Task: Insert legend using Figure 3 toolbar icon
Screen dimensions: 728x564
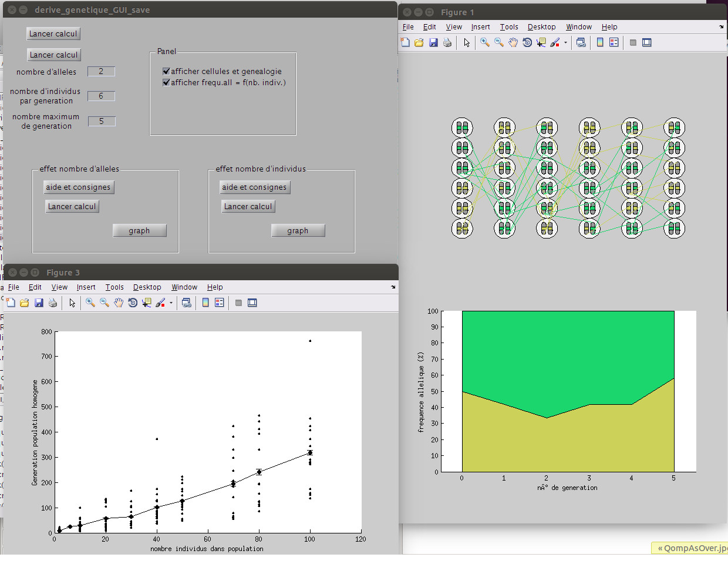Action: tap(220, 303)
